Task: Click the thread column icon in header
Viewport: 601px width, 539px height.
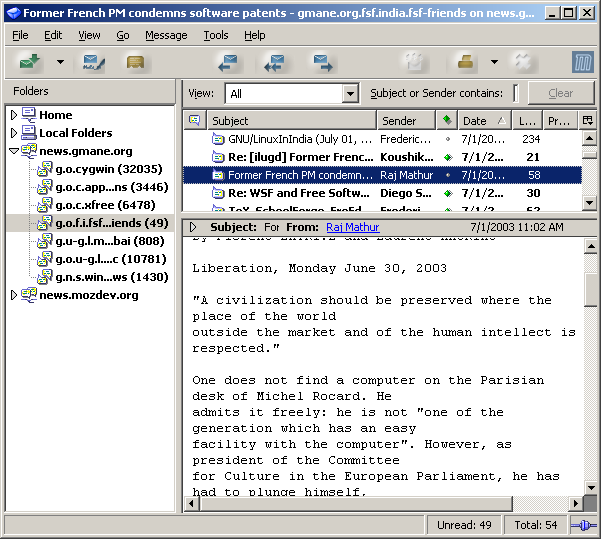Action: coord(194,121)
